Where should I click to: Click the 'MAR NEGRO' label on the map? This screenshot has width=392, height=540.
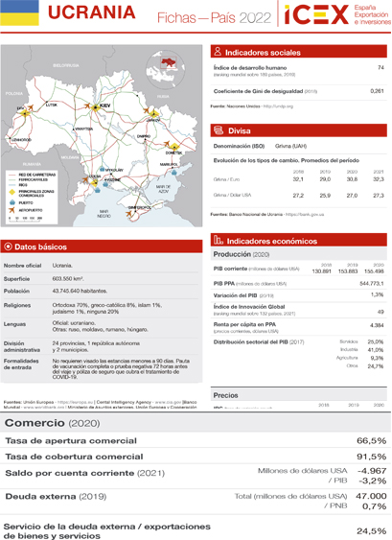(x=104, y=214)
